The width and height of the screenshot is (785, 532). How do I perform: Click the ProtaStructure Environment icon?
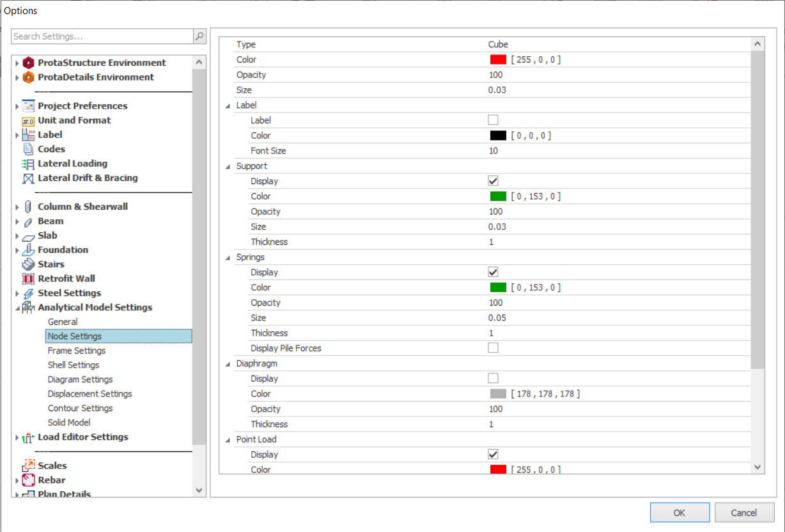(x=28, y=63)
